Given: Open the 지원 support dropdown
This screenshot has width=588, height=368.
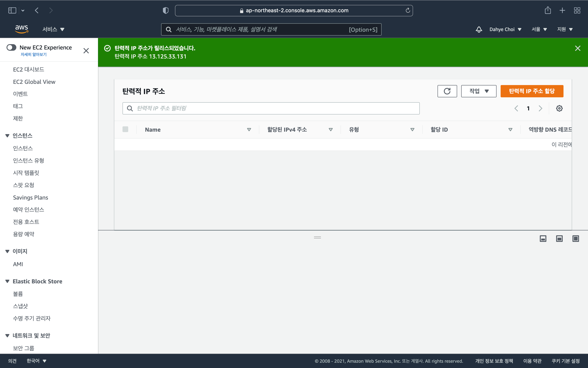Looking at the screenshot, I should pos(565,29).
